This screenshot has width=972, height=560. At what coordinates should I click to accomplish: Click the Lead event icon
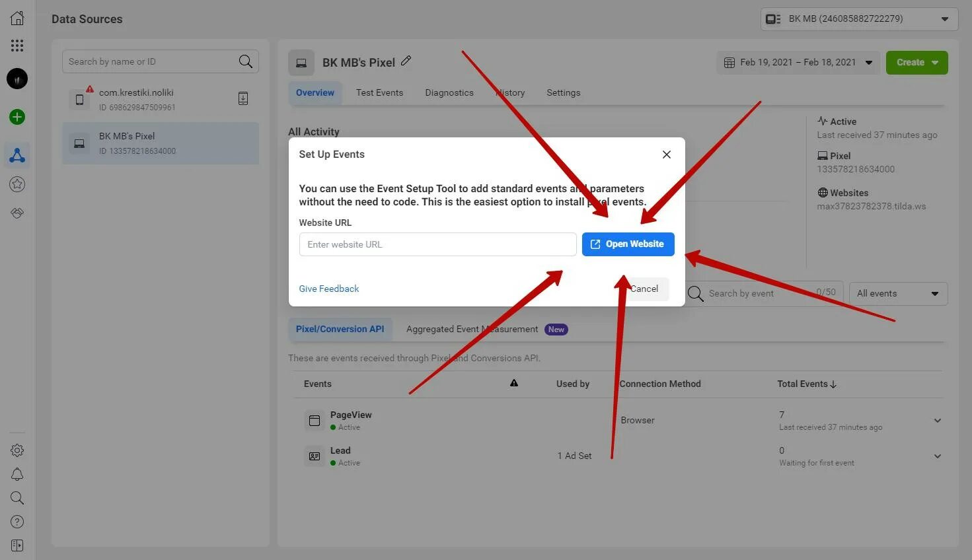(x=315, y=456)
